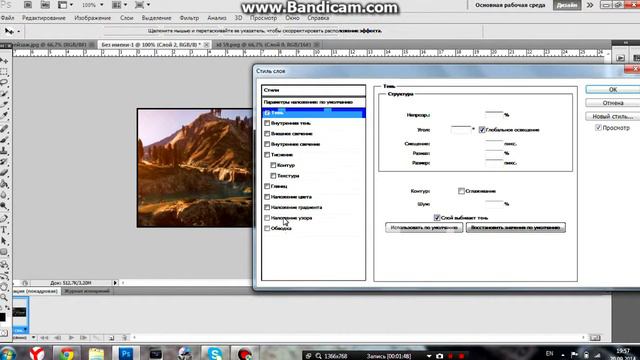
Task: Toggle Глобальное освещение checkbox
Action: pyautogui.click(x=482, y=130)
